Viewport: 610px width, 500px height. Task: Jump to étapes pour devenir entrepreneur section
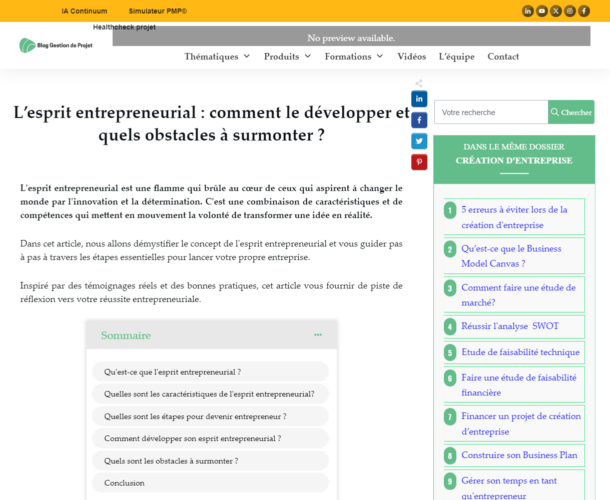pyautogui.click(x=210, y=416)
